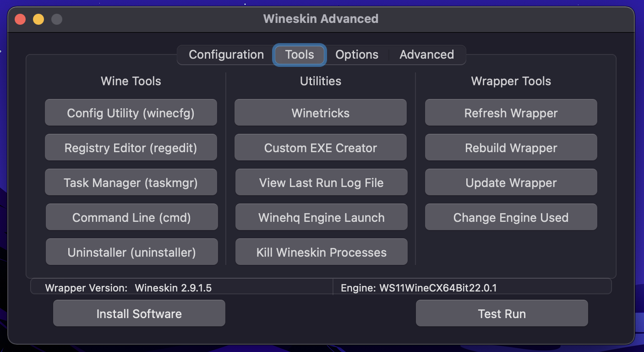Click the Wine Tools heading
This screenshot has height=352, width=644.
(x=131, y=81)
